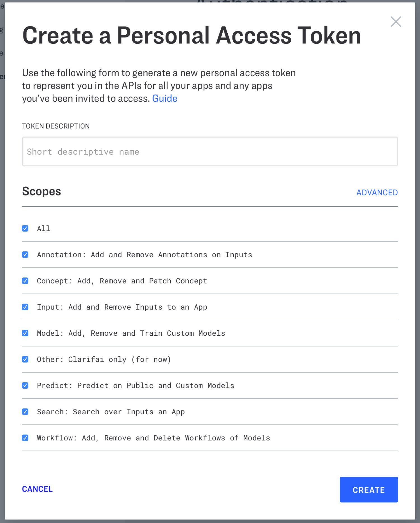Click the Token Description input field
This screenshot has height=523, width=420.
(210, 151)
